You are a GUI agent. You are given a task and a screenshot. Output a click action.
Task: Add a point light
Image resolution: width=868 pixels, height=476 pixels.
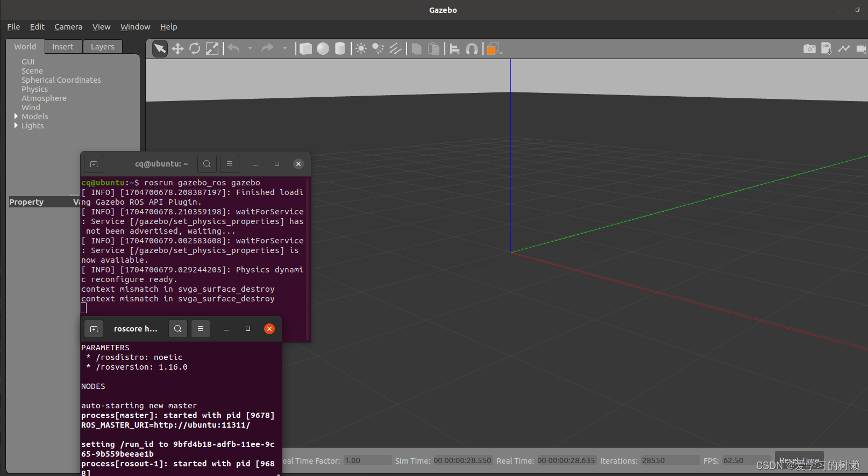[361, 49]
